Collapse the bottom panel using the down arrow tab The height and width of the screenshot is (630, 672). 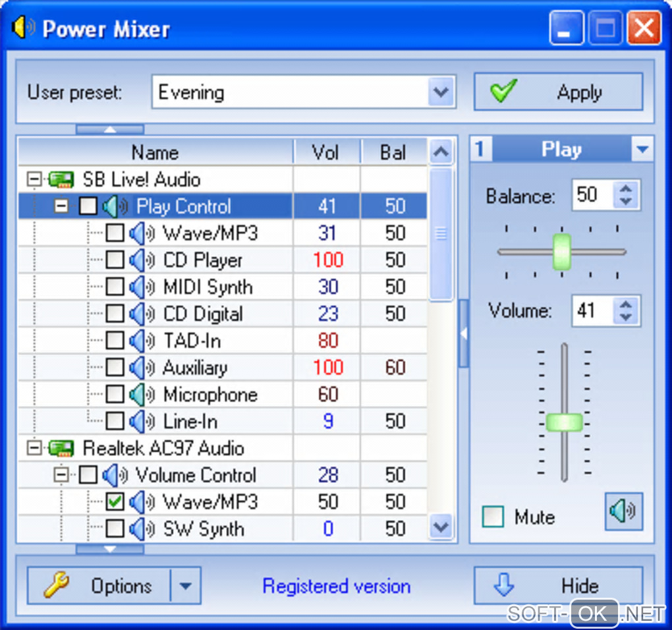[x=110, y=548]
